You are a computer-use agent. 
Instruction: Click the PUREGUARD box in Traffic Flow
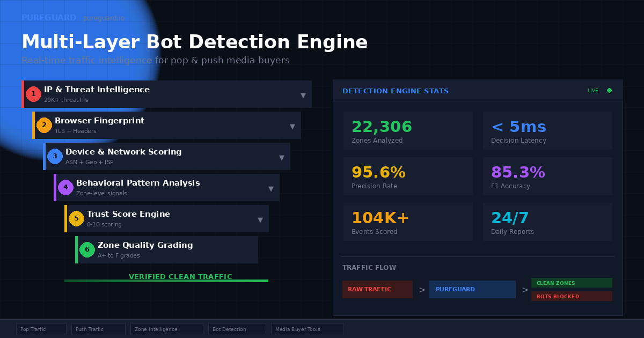(x=472, y=289)
